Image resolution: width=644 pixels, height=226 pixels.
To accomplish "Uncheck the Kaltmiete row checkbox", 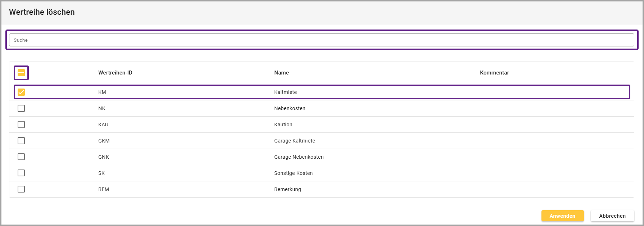I will [x=21, y=92].
